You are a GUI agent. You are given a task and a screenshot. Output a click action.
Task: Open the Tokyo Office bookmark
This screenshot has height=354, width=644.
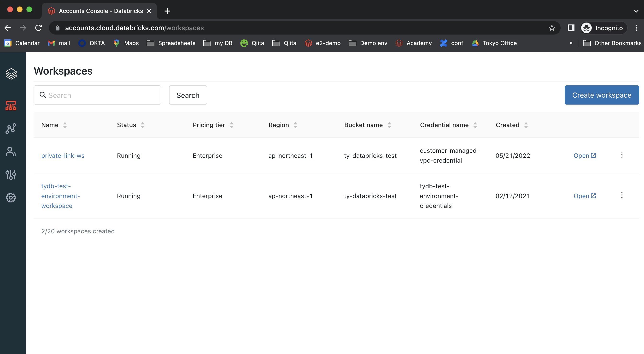[494, 43]
